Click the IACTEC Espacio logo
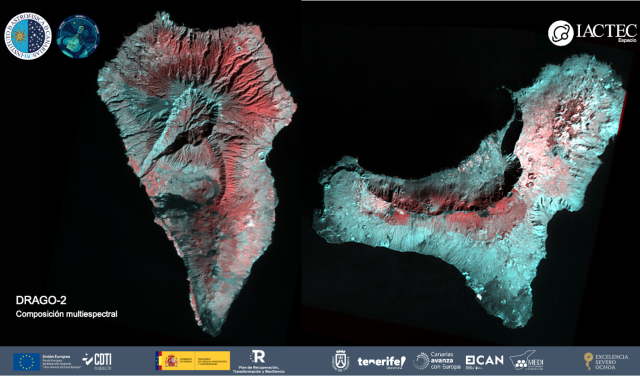 pyautogui.click(x=592, y=33)
